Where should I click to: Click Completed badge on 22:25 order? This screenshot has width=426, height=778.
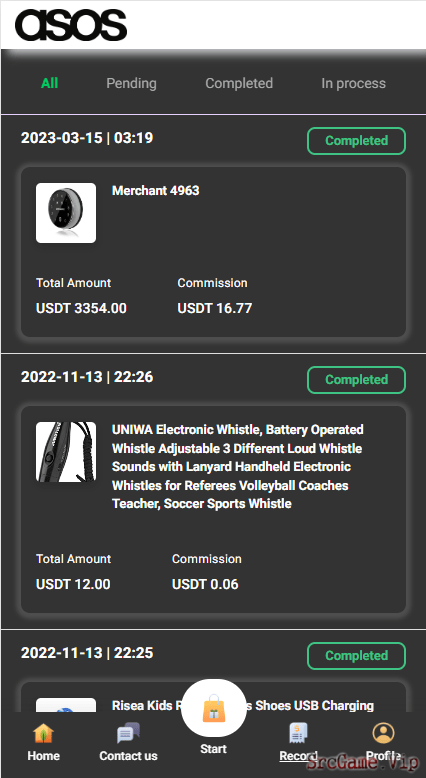(x=357, y=655)
